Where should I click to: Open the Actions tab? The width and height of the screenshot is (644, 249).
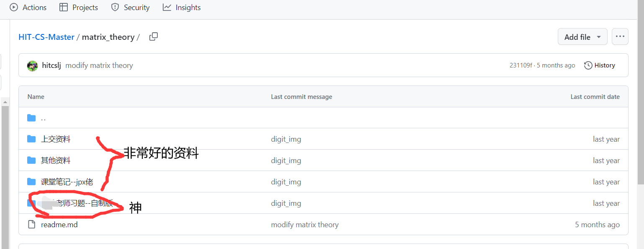(28, 8)
